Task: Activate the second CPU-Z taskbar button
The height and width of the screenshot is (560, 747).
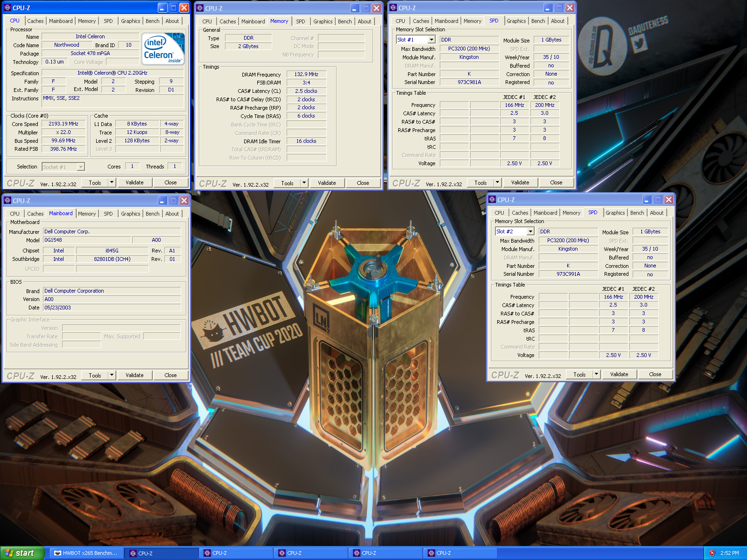Action: (236, 553)
